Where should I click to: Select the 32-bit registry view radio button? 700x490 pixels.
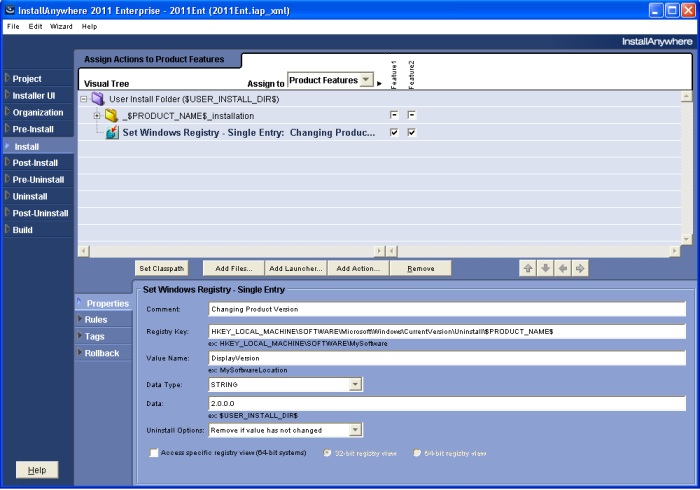click(x=327, y=453)
